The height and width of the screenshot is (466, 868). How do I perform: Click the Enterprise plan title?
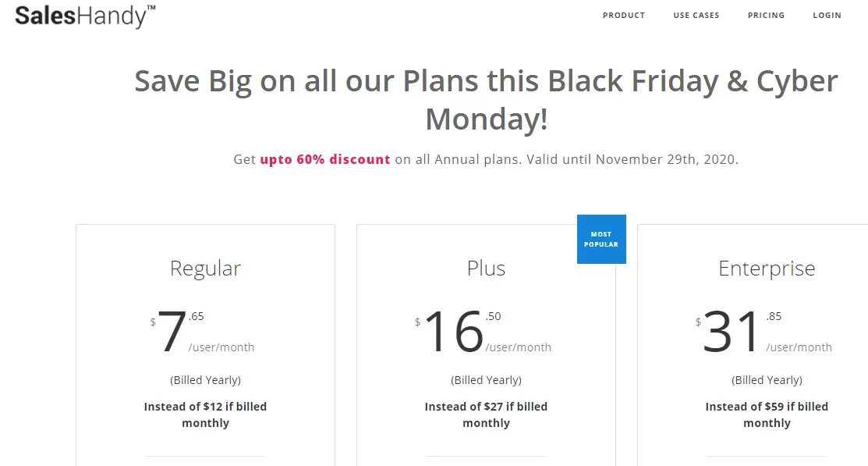767,268
